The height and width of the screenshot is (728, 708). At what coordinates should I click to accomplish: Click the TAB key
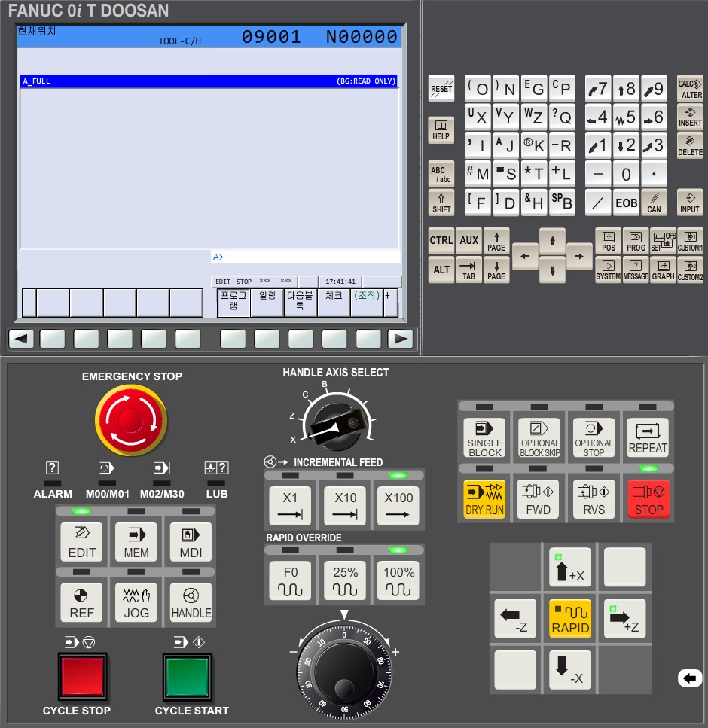[468, 270]
